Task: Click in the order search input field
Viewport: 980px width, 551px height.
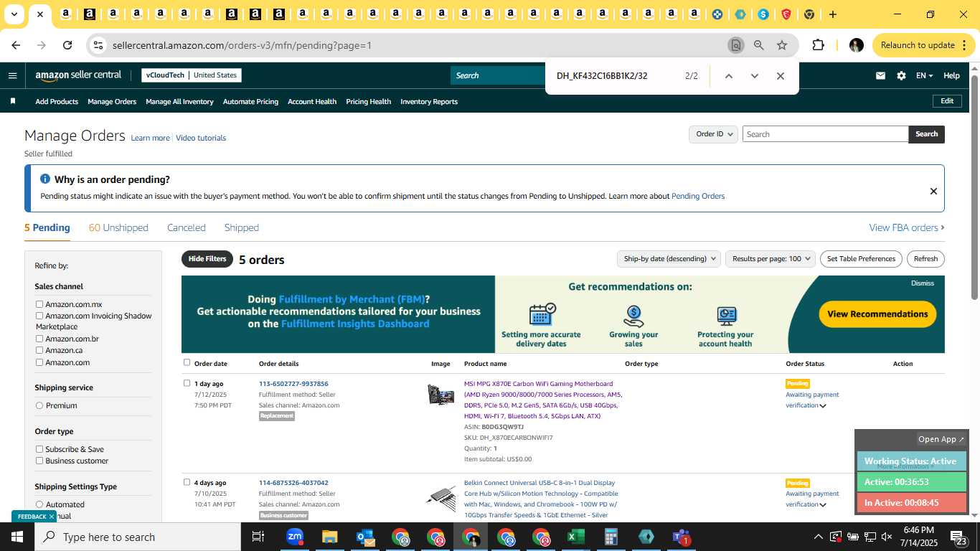Action: pyautogui.click(x=825, y=134)
